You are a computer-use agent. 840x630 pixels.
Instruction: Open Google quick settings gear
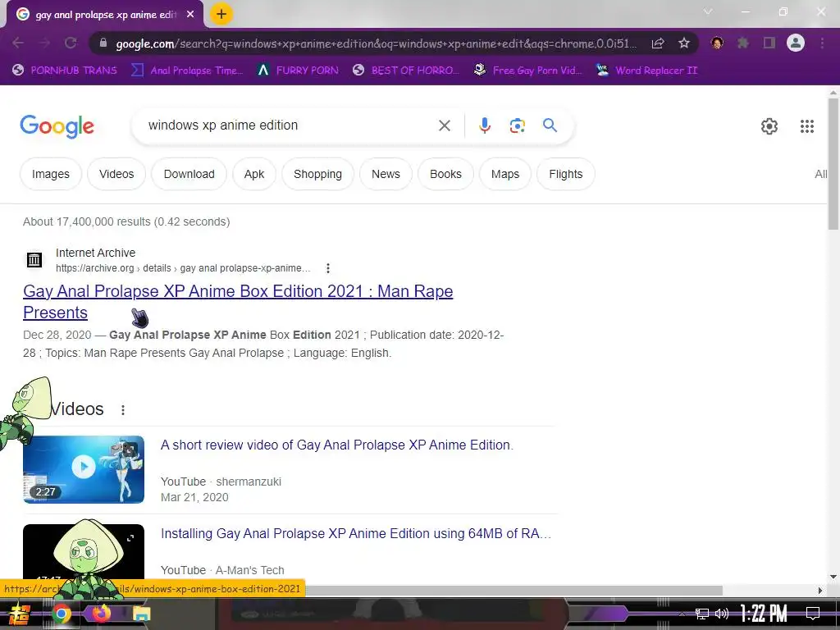coord(769,126)
